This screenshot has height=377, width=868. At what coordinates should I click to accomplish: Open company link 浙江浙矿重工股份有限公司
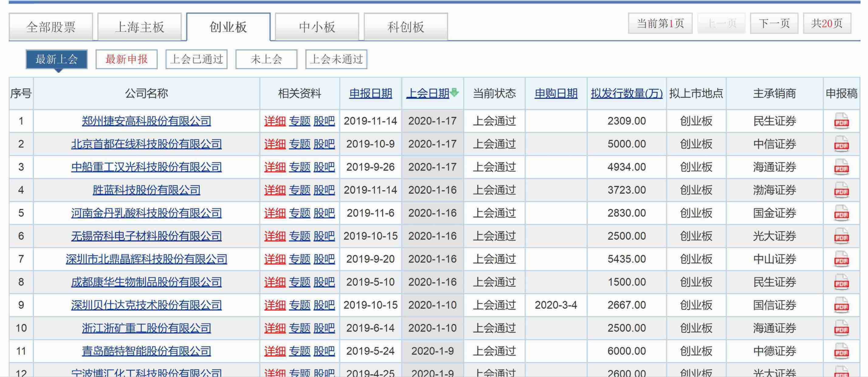[x=146, y=328]
